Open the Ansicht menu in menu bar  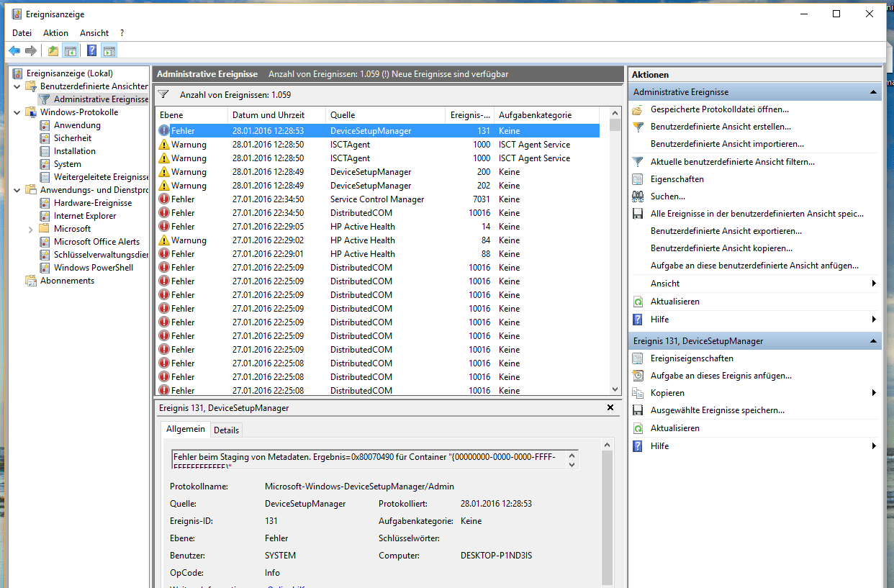click(x=94, y=33)
